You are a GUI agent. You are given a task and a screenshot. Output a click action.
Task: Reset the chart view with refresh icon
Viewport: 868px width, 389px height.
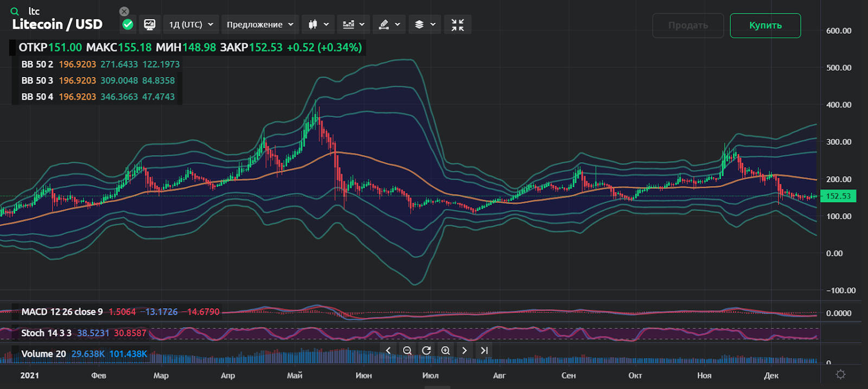[x=426, y=350]
